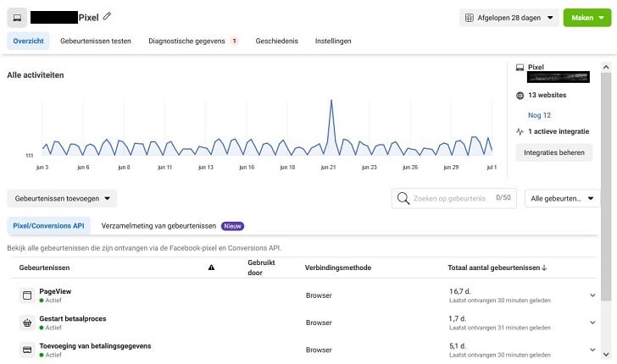Click the 13 websites text

(x=547, y=95)
